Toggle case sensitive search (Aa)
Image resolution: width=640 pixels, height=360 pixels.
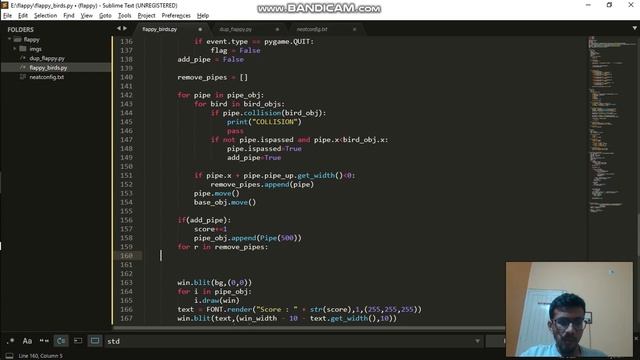click(x=27, y=341)
